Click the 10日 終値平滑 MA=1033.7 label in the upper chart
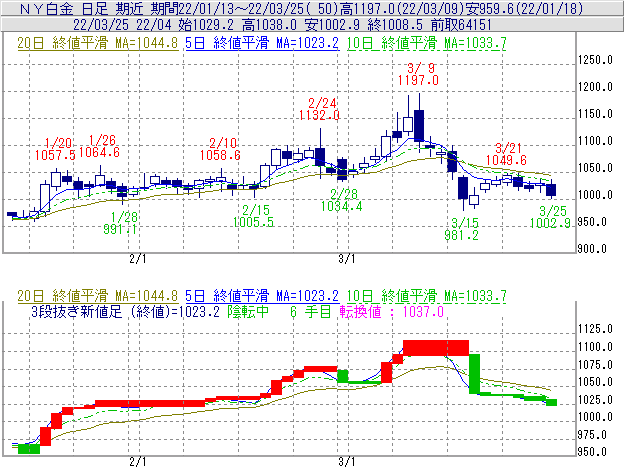Image resolution: width=624 pixels, height=475 pixels. [427, 43]
